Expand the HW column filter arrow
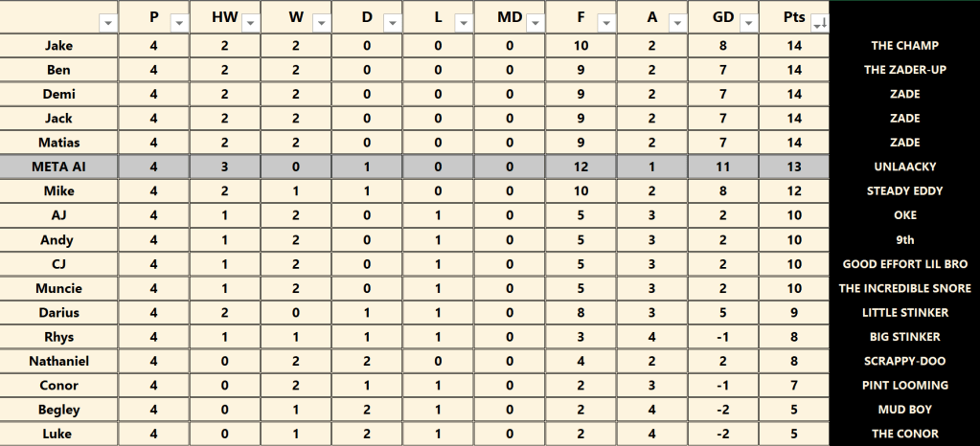Screen dimensions: 980x446 pyautogui.click(x=250, y=23)
